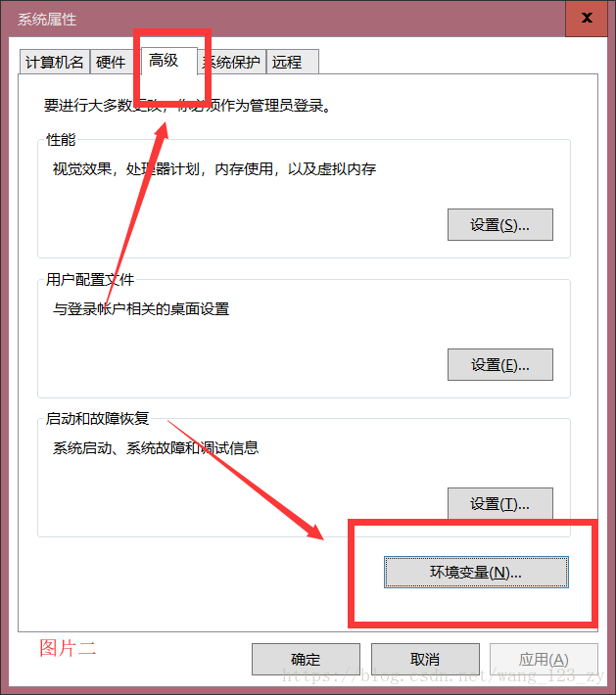This screenshot has width=616, height=695.
Task: Open performance settings with 设置(S) button
Action: (500, 225)
